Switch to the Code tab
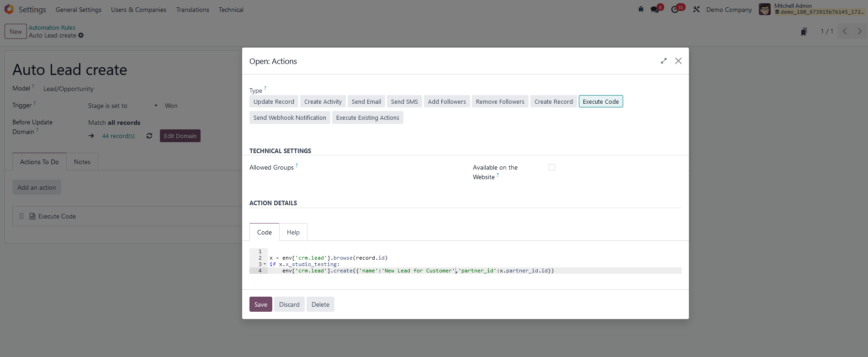This screenshot has height=357, width=868. pyautogui.click(x=265, y=232)
